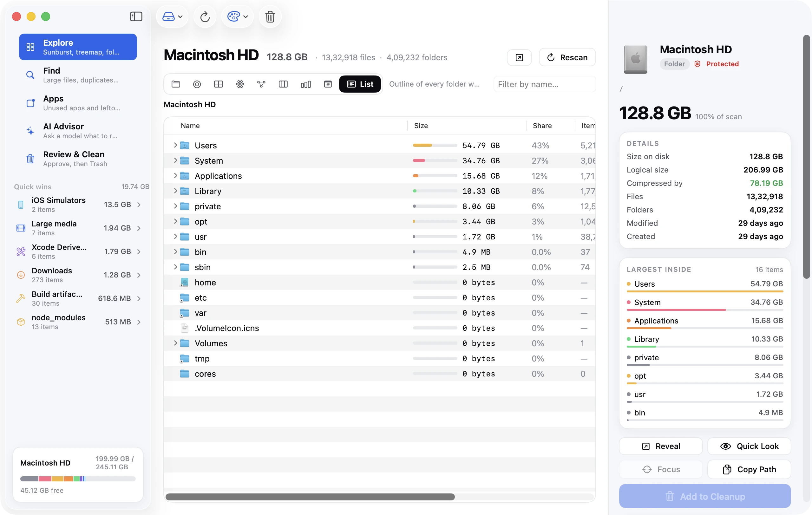
Task: Open Large media quick win
Action: pyautogui.click(x=78, y=228)
